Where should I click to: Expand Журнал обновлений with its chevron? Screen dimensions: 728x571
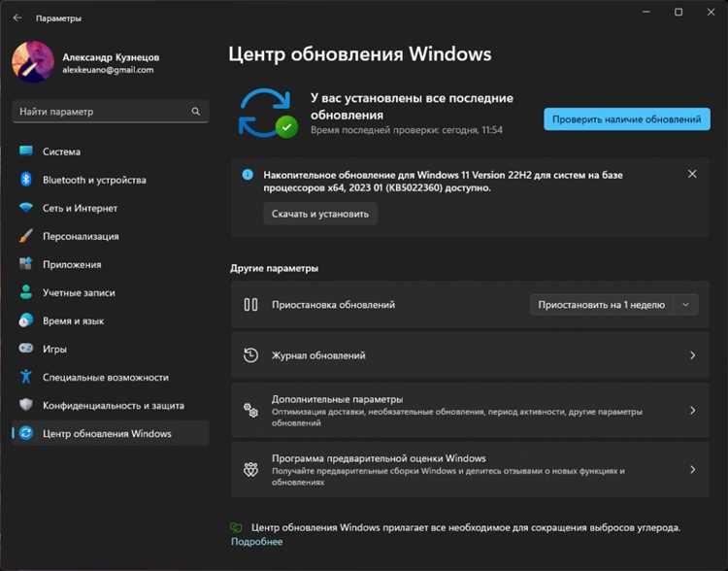(x=693, y=355)
